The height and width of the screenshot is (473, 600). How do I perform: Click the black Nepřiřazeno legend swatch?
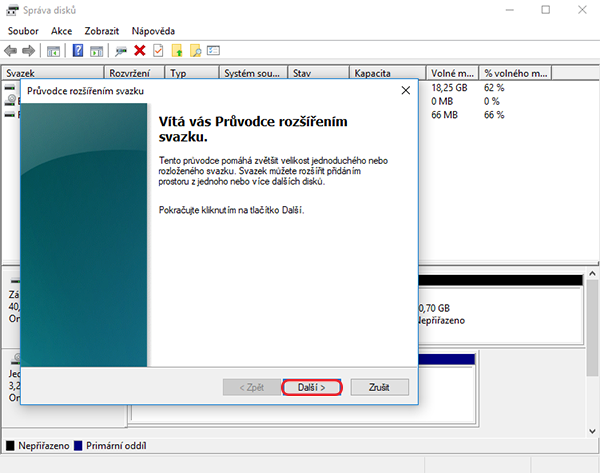(x=10, y=444)
